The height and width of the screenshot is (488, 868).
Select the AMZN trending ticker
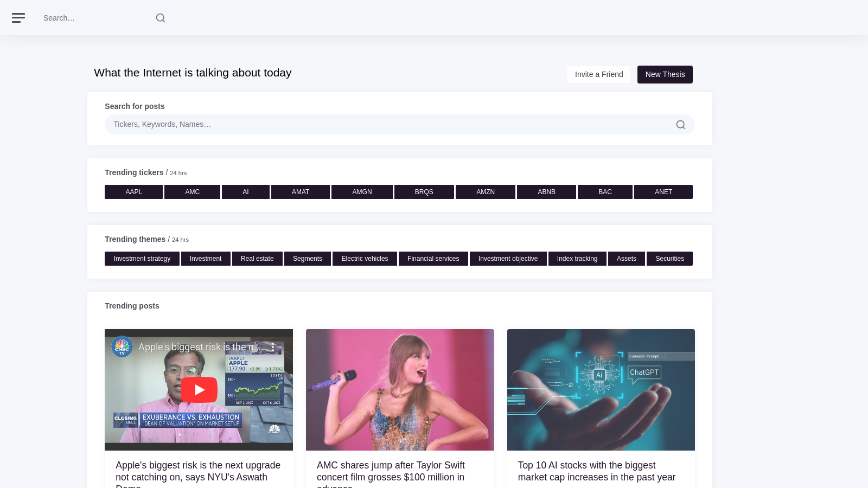tap(486, 192)
